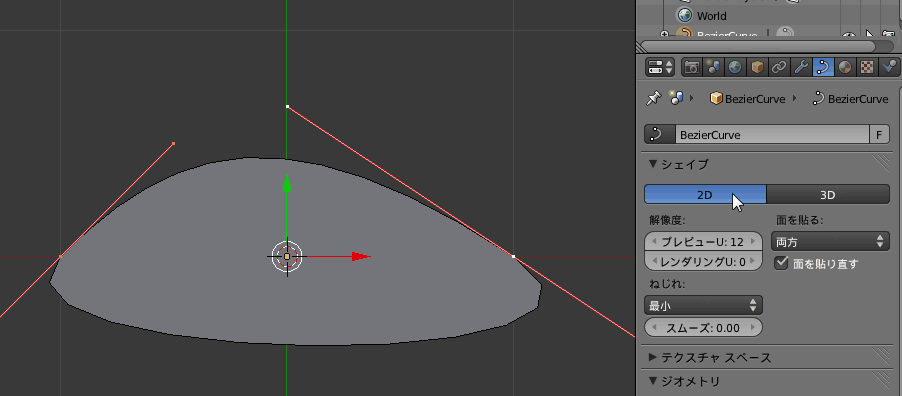The height and width of the screenshot is (396, 902).
Task: Select the orange handle point at upper left
Action: (x=173, y=143)
